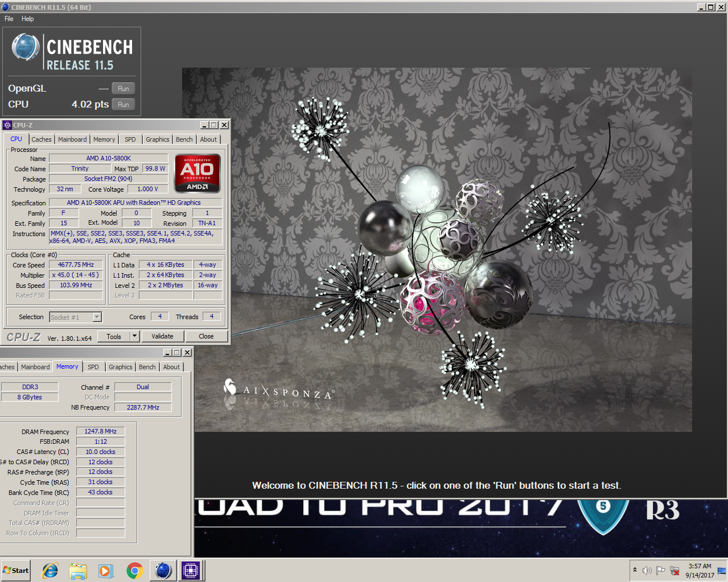728x582 pixels.
Task: Click the Channel # value Dual
Action: point(143,387)
